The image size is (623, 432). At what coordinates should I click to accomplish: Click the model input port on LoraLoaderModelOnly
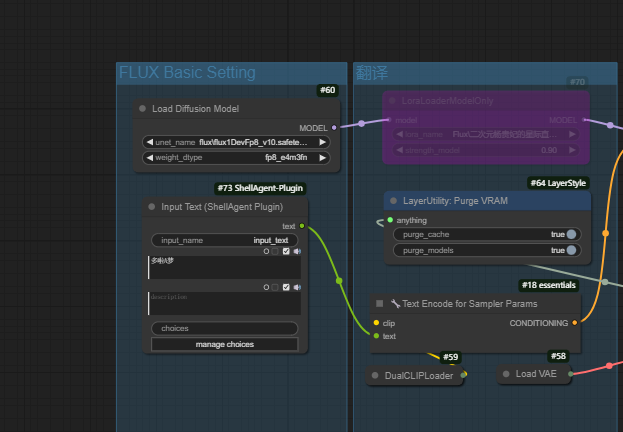389,120
